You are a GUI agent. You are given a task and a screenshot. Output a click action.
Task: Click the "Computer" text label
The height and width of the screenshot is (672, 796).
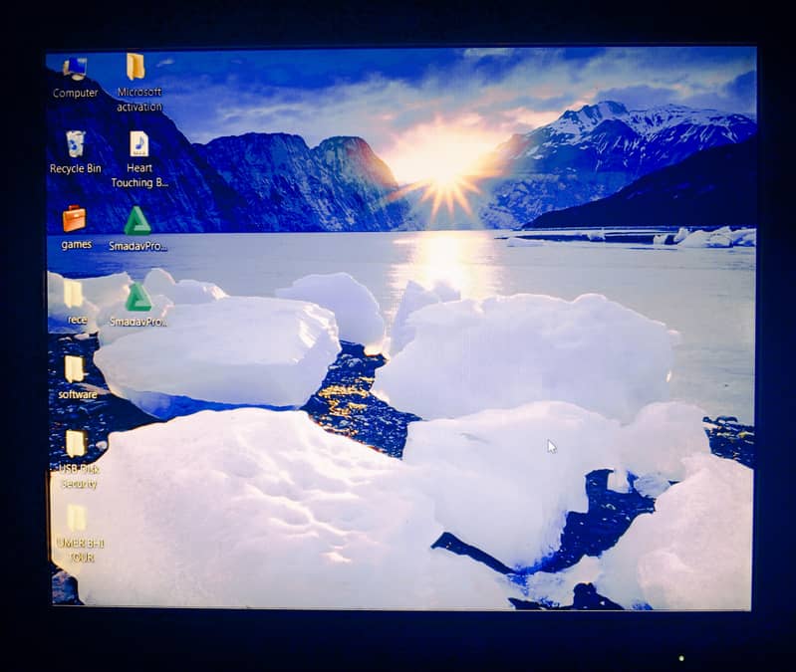[x=76, y=94]
